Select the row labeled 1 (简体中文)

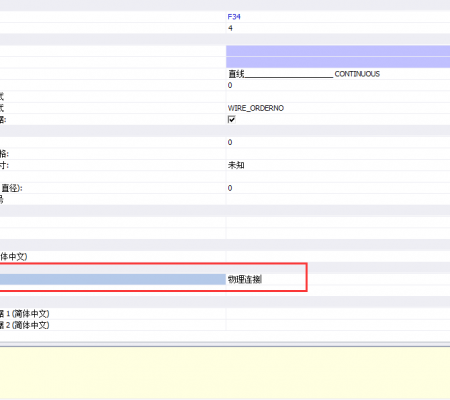coord(113,314)
